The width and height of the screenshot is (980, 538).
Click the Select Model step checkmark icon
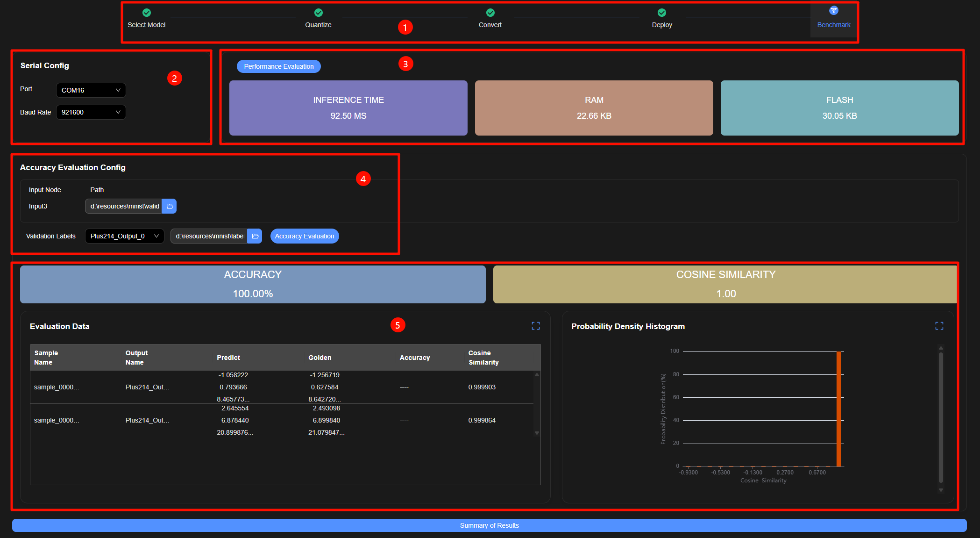(x=147, y=13)
